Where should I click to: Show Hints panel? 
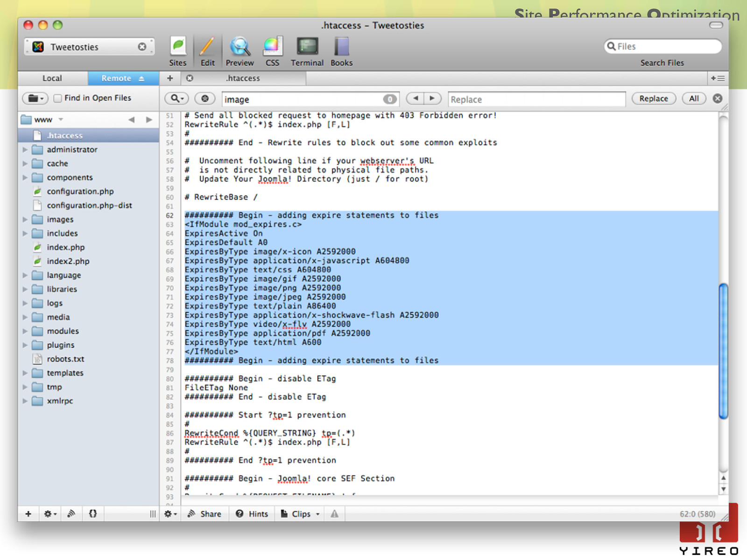[x=252, y=514]
